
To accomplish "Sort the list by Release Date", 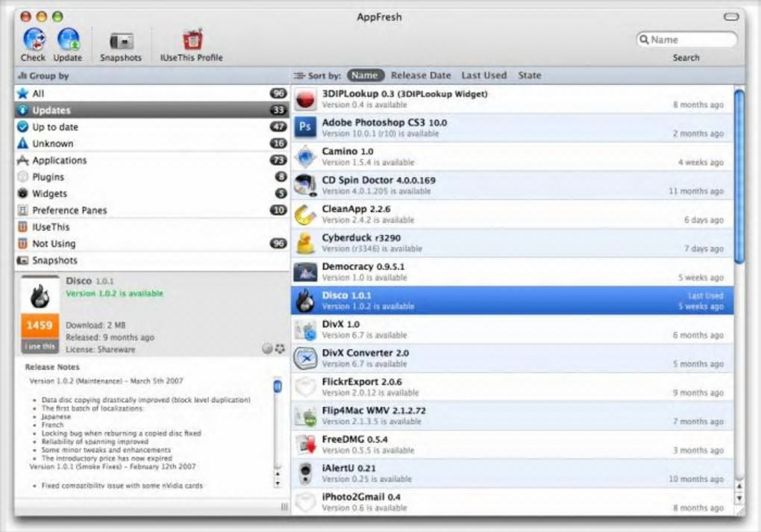I will (x=421, y=75).
